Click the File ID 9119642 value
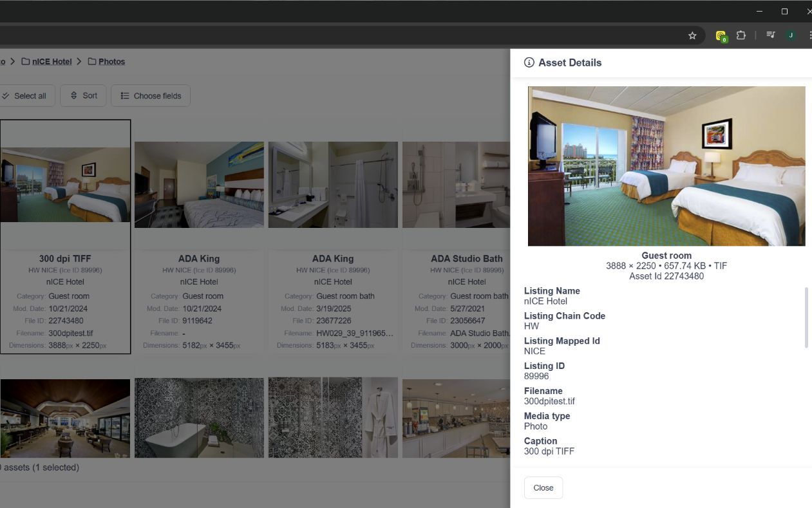 197,321
